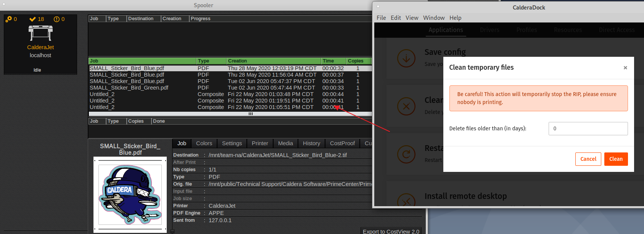Click the warning count status icon
644x234 pixels.
[x=56, y=19]
